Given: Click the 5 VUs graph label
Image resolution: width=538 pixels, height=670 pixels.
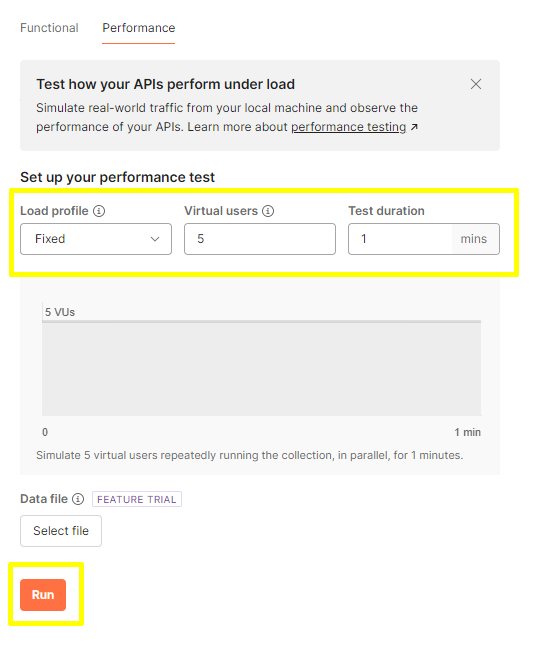Looking at the screenshot, I should pyautogui.click(x=60, y=312).
